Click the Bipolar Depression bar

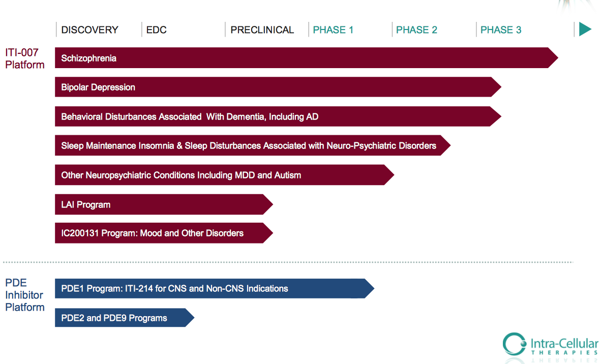(277, 87)
